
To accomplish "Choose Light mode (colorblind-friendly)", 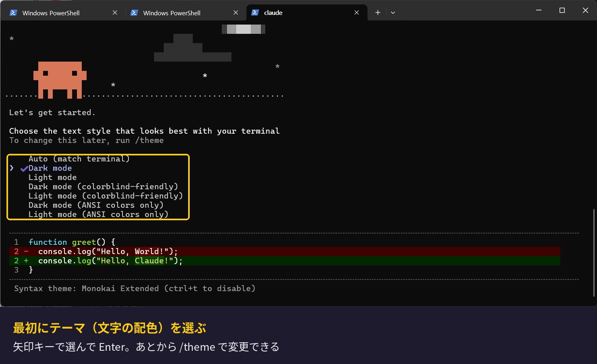I will click(106, 196).
